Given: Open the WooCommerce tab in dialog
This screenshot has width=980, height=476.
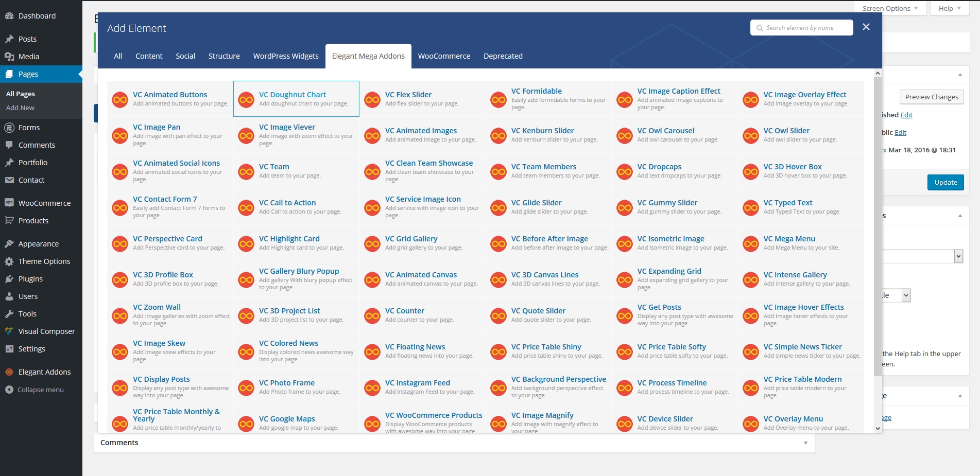Looking at the screenshot, I should click(x=444, y=56).
